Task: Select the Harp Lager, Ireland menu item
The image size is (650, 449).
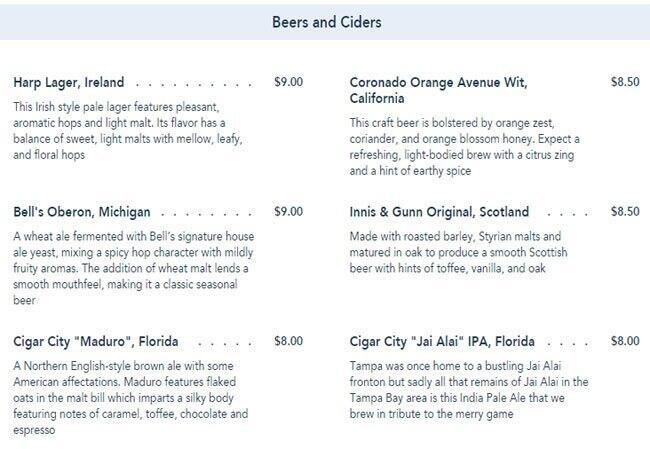Action: coord(69,83)
